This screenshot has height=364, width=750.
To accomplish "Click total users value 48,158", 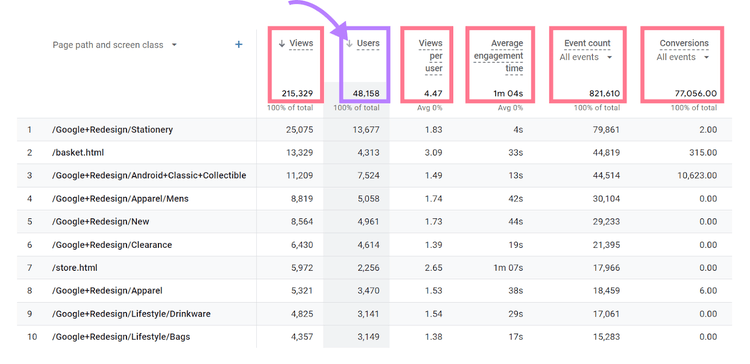I will pyautogui.click(x=366, y=94).
